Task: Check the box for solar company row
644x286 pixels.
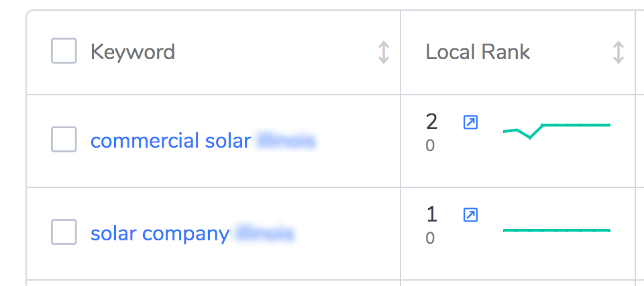Action: click(64, 232)
